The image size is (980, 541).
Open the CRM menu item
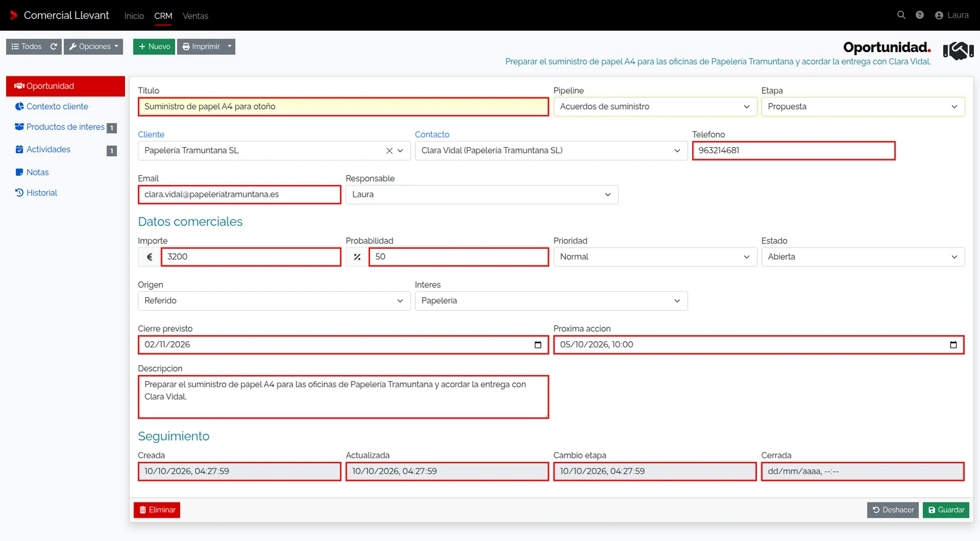click(x=164, y=16)
